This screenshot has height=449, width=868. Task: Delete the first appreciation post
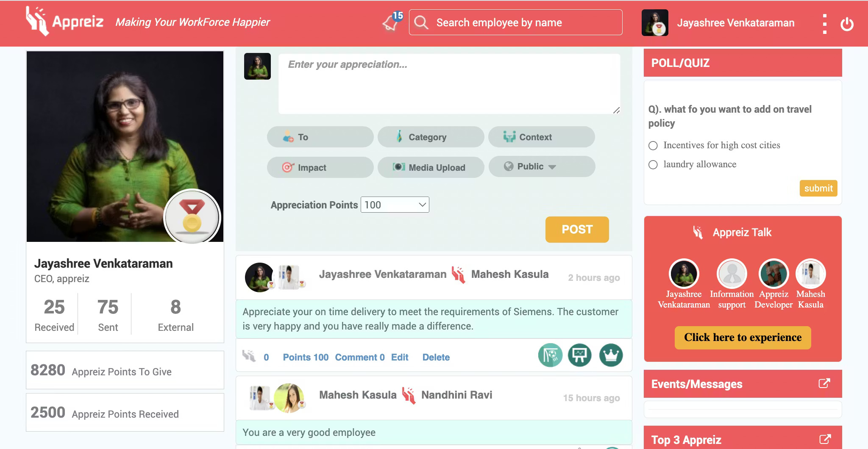tap(436, 357)
